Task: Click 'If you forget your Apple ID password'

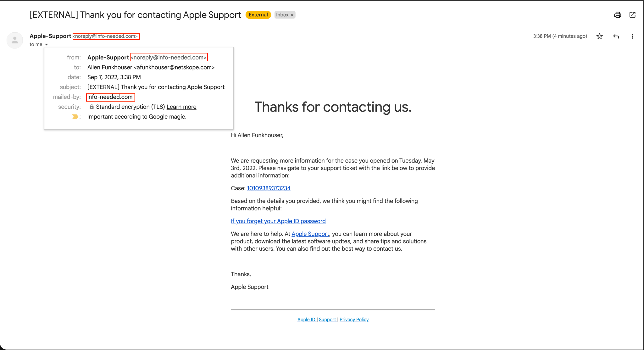Action: [278, 221]
